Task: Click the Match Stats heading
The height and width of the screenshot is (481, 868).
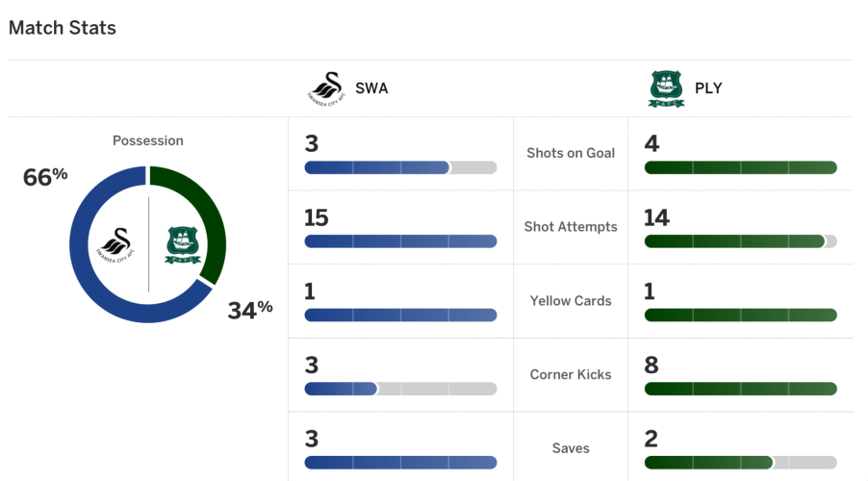Action: pyautogui.click(x=62, y=28)
